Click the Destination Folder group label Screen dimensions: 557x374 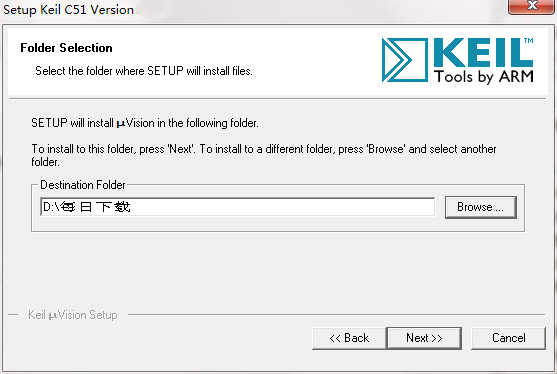point(83,185)
